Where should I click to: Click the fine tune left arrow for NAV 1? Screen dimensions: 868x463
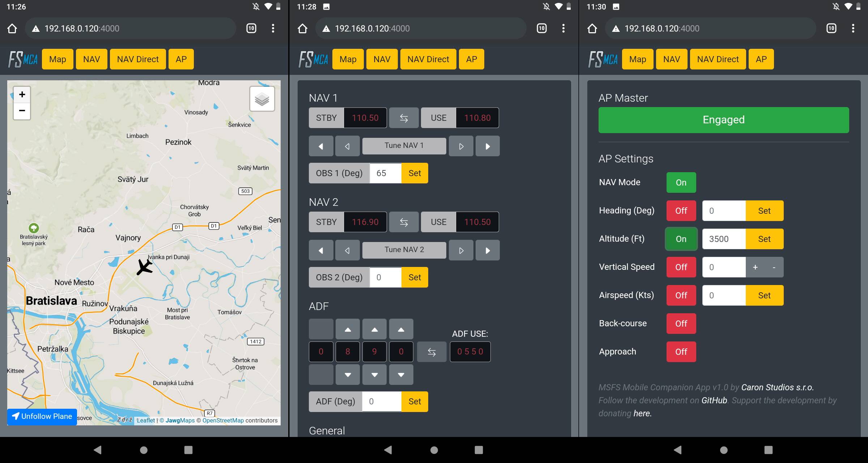[347, 146]
